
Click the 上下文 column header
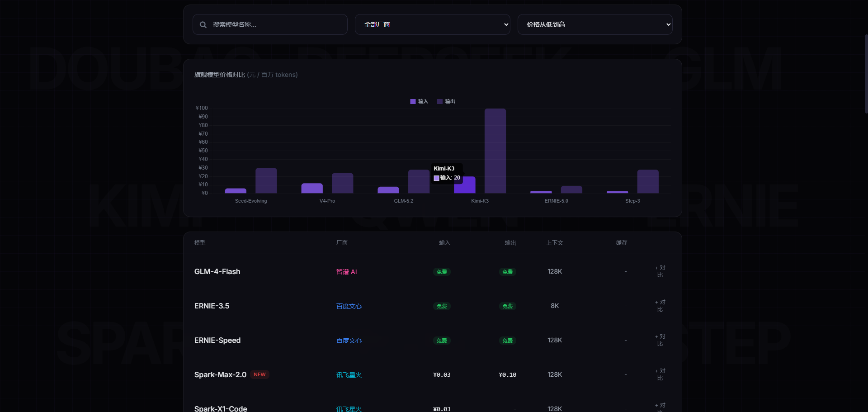pos(555,243)
